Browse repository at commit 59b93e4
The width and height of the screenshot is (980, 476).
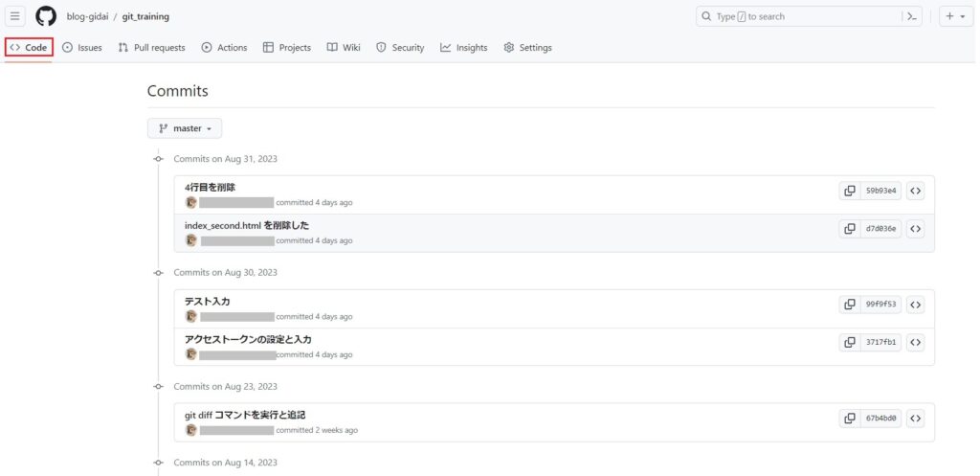click(x=916, y=191)
